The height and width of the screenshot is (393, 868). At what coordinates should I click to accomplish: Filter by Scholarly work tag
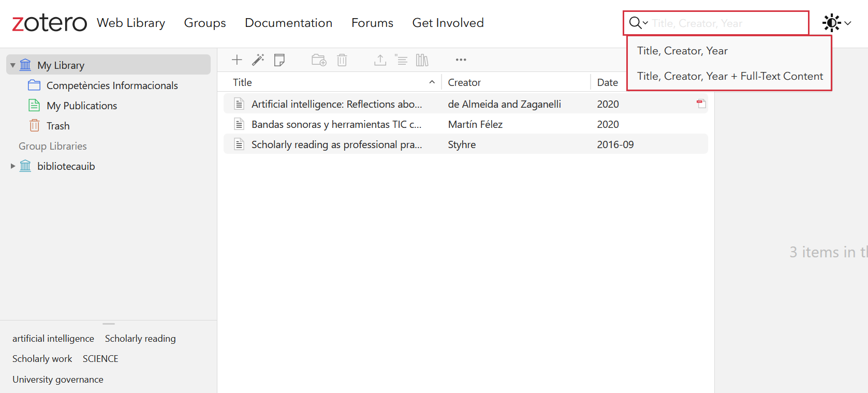[42, 359]
